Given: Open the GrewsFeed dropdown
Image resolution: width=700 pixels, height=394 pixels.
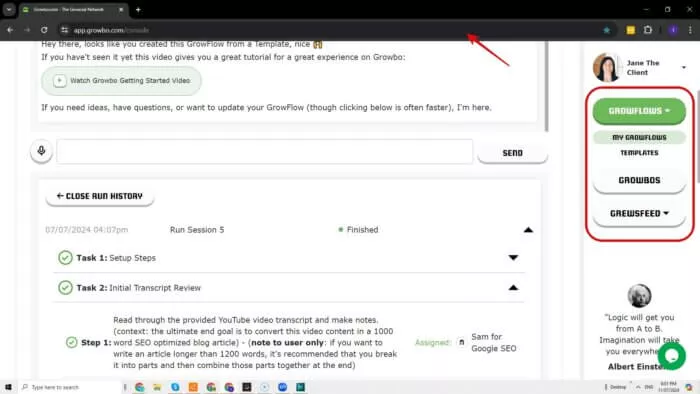Looking at the screenshot, I should [639, 213].
